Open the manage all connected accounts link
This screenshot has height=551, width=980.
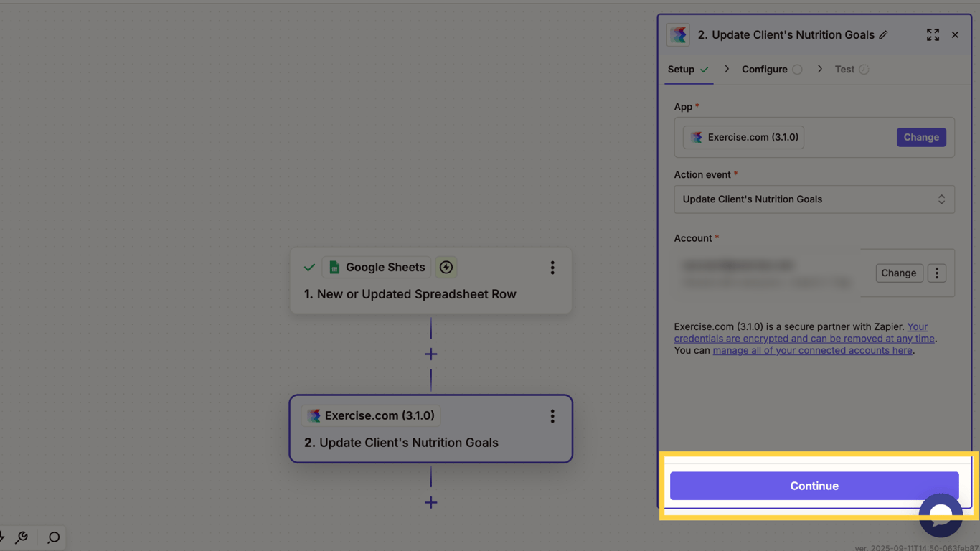click(812, 350)
